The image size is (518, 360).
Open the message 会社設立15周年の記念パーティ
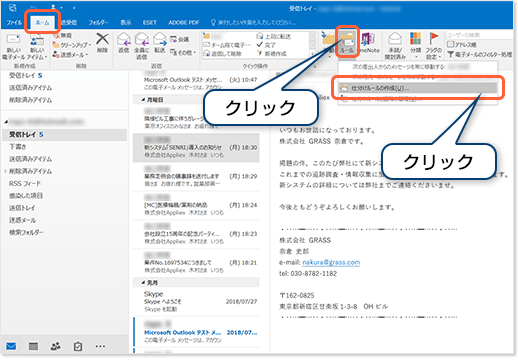196,234
